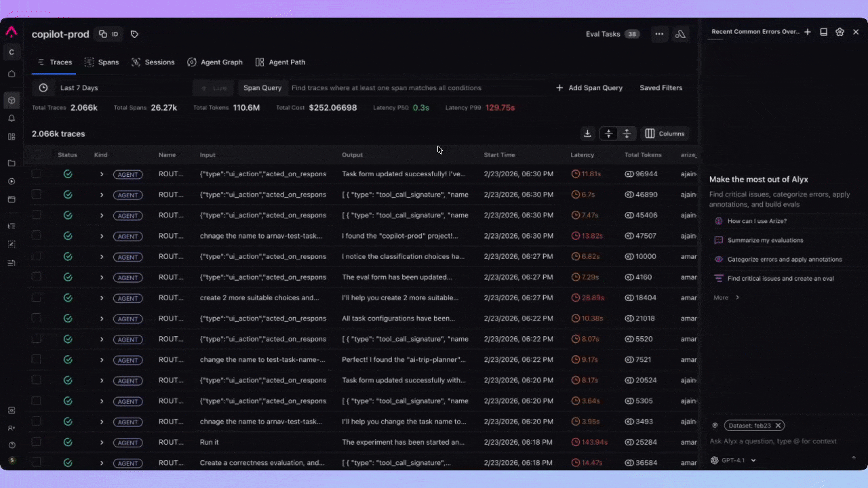This screenshot has height=488, width=868.
Task: Open the help question-mark icon in the sidebar
Action: point(12,445)
